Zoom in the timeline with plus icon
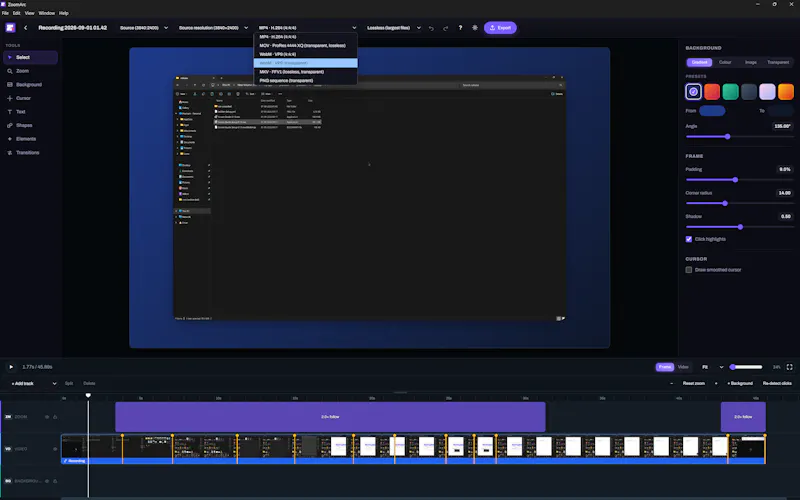Image resolution: width=800 pixels, height=500 pixels. point(716,383)
